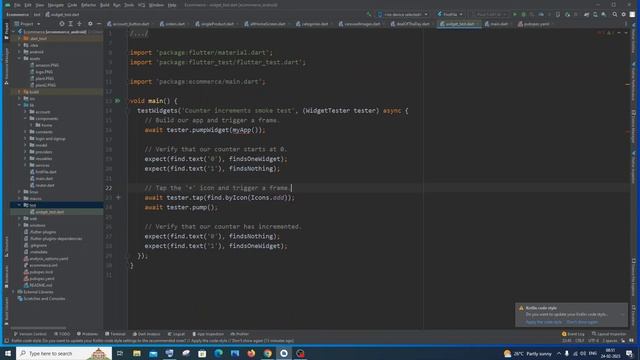The height and width of the screenshot is (360, 640).
Task: Open the Problems tool window
Action: coord(87,334)
